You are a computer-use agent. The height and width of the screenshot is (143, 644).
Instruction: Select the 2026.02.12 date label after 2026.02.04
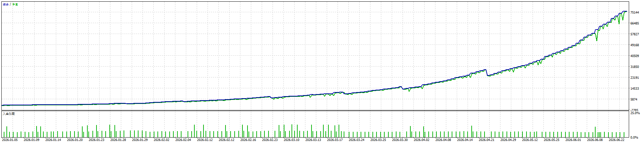[205, 140]
